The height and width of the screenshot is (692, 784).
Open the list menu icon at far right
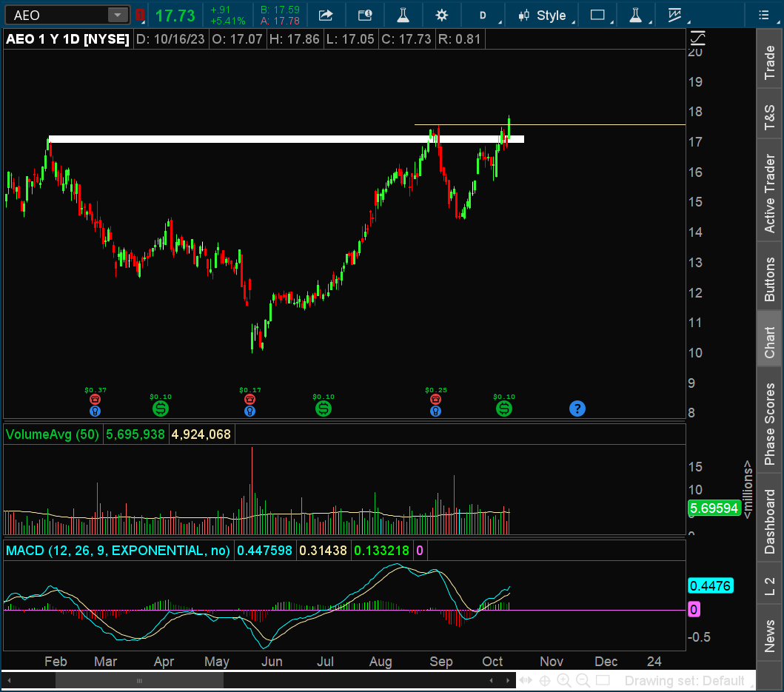[x=763, y=16]
